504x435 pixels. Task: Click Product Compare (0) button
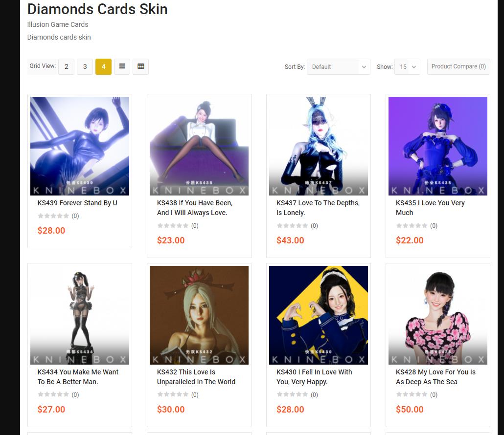pyautogui.click(x=458, y=66)
